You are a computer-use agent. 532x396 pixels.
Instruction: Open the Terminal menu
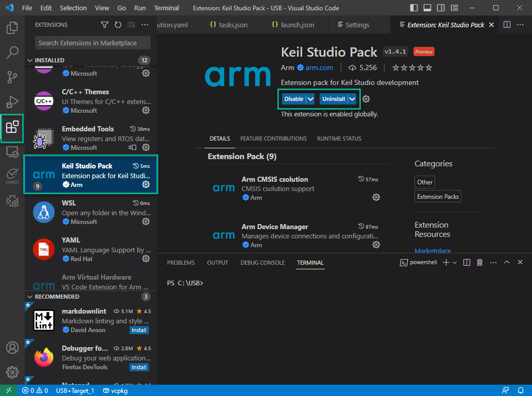coord(167,8)
